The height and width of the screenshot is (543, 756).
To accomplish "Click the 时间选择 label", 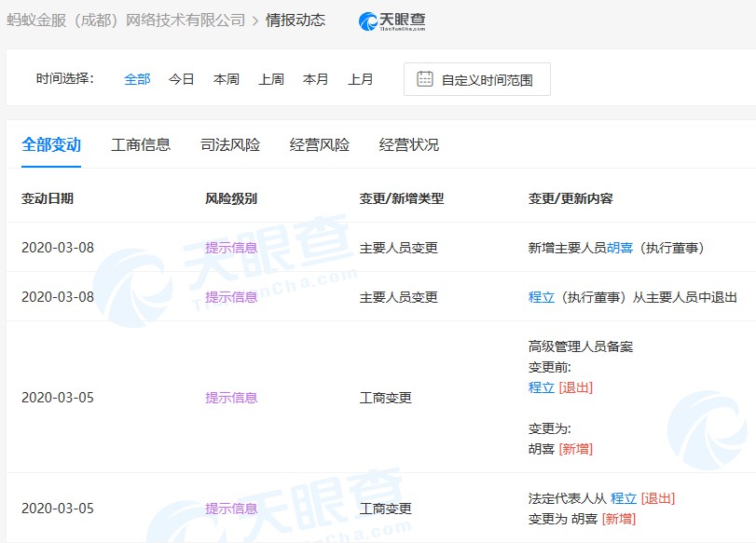I will pos(65,78).
